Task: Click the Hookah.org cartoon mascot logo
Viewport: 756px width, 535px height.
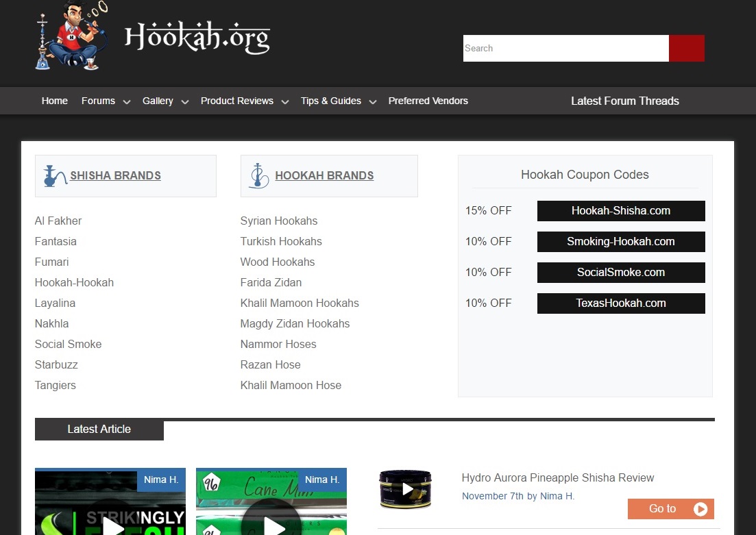Action: (x=73, y=36)
